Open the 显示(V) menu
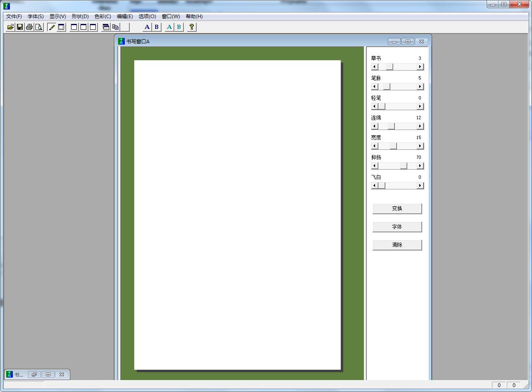The width and height of the screenshot is (532, 392). pyautogui.click(x=57, y=17)
